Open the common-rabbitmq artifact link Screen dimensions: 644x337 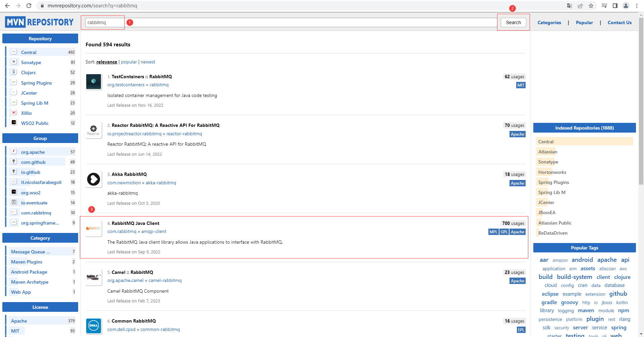(160, 329)
